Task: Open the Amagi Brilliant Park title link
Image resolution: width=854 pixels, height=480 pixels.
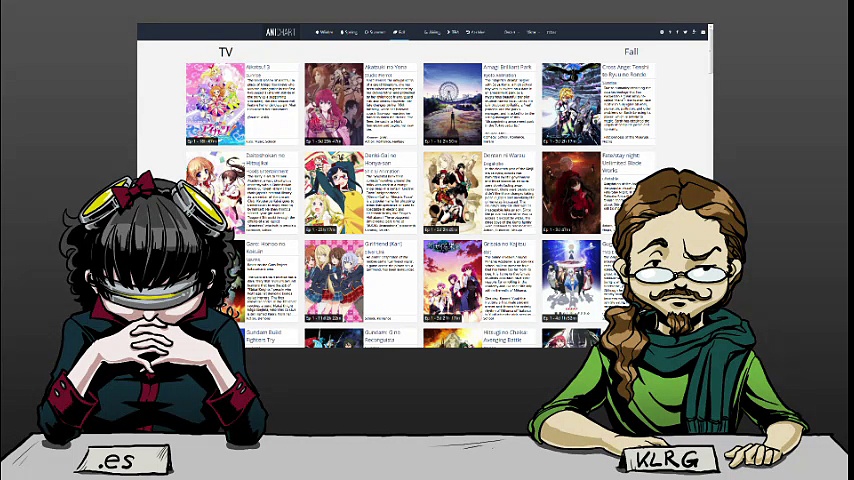Action: (507, 67)
